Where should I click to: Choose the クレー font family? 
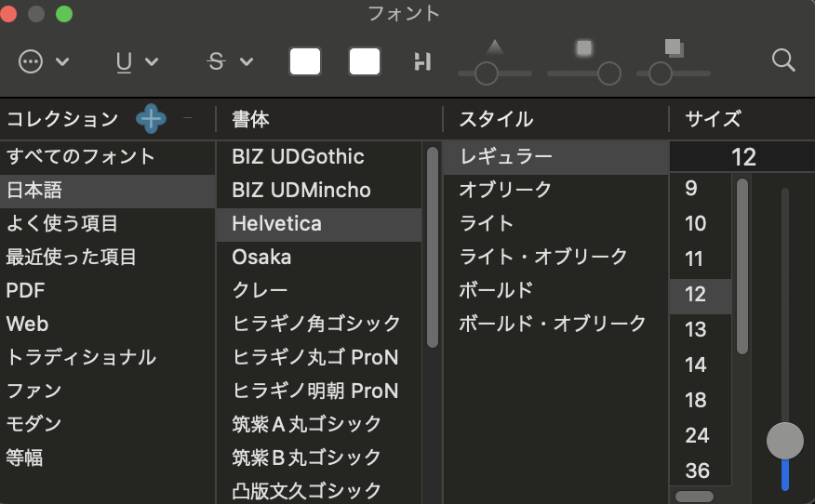click(318, 290)
